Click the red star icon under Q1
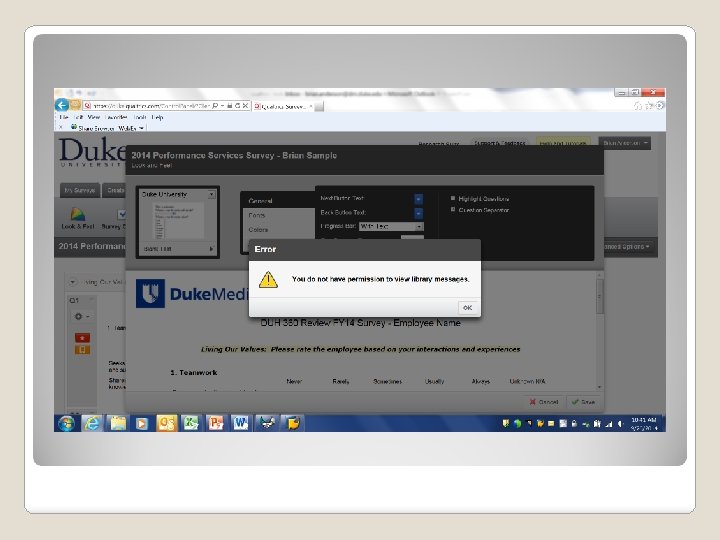Image resolution: width=720 pixels, height=540 pixels. coord(82,338)
